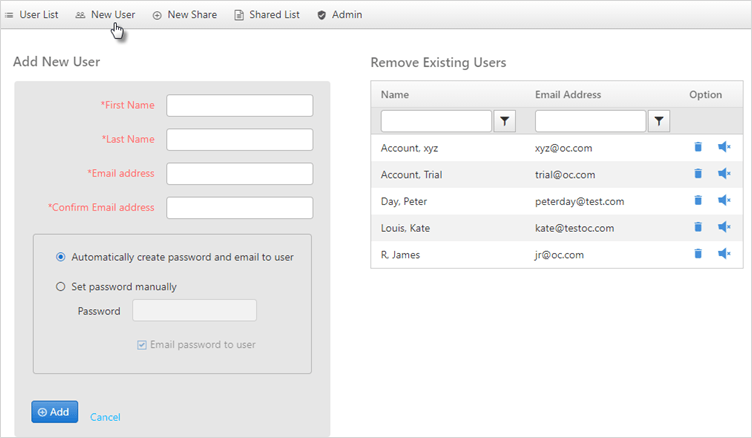752x438 pixels.
Task: Open the Admin menu item
Action: [x=340, y=15]
